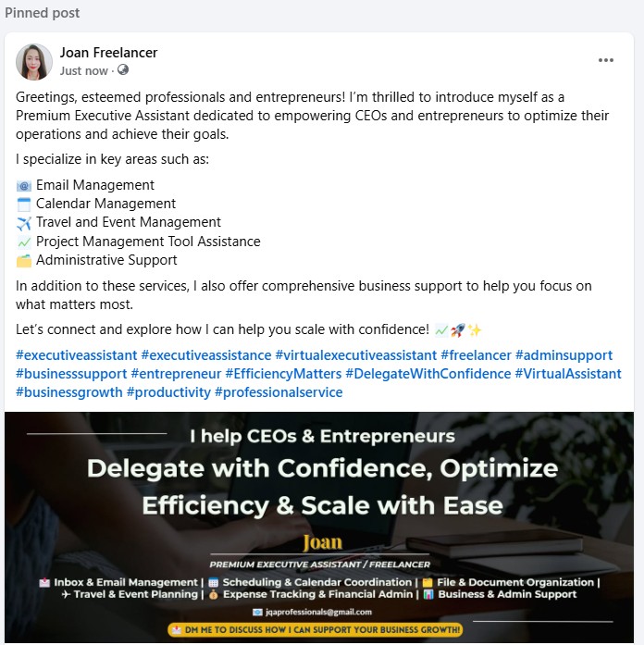Open the #businessgrowth hashtag
The image size is (644, 645).
[x=69, y=392]
